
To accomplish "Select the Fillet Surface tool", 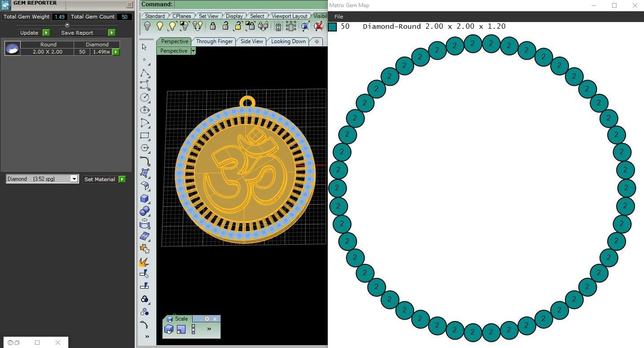I will pyautogui.click(x=144, y=186).
